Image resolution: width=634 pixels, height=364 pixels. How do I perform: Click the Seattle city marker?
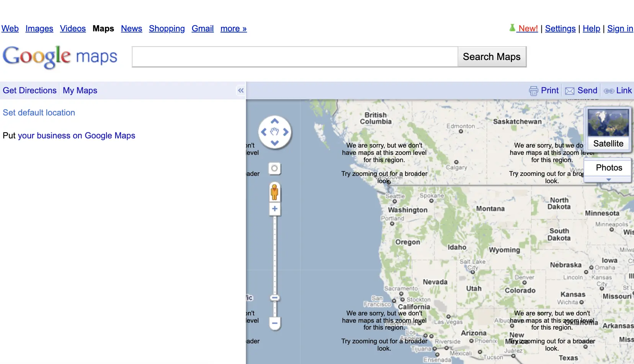pyautogui.click(x=395, y=201)
